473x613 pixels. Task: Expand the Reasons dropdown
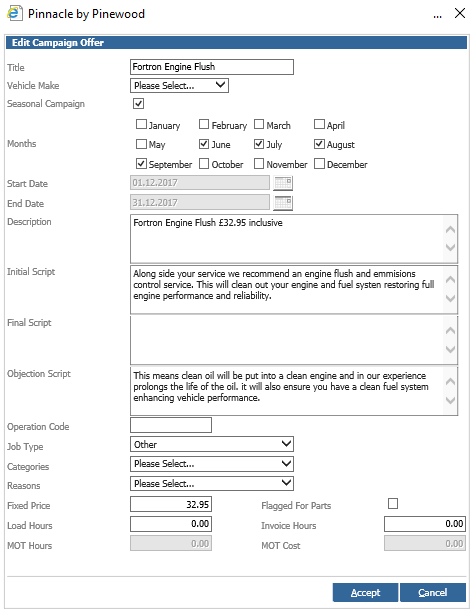212,484
